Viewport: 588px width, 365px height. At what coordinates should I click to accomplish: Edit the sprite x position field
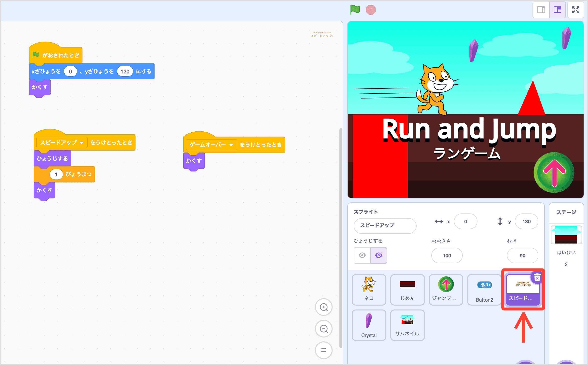click(465, 222)
